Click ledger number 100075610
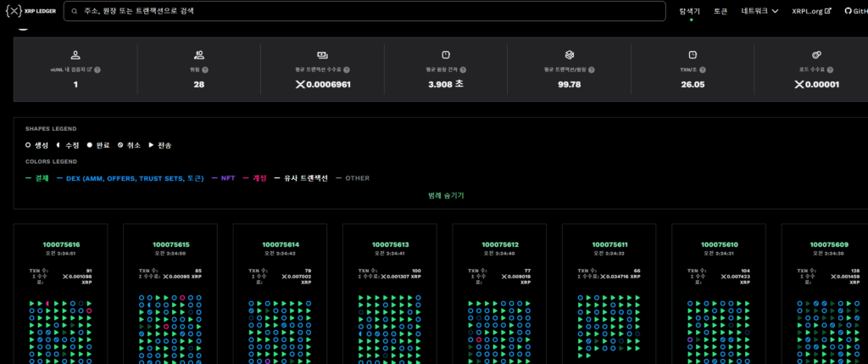Viewport: 868px width, 364px height. [x=719, y=244]
